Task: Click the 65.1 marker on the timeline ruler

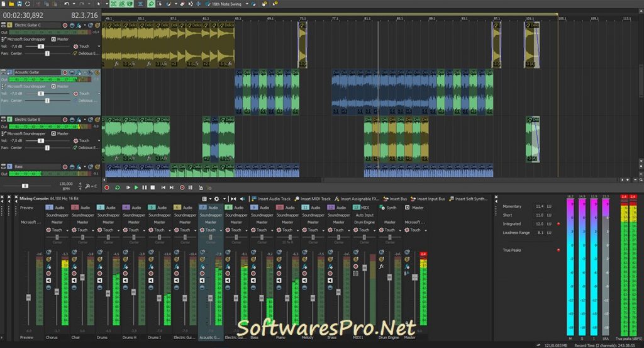Action: (238, 18)
